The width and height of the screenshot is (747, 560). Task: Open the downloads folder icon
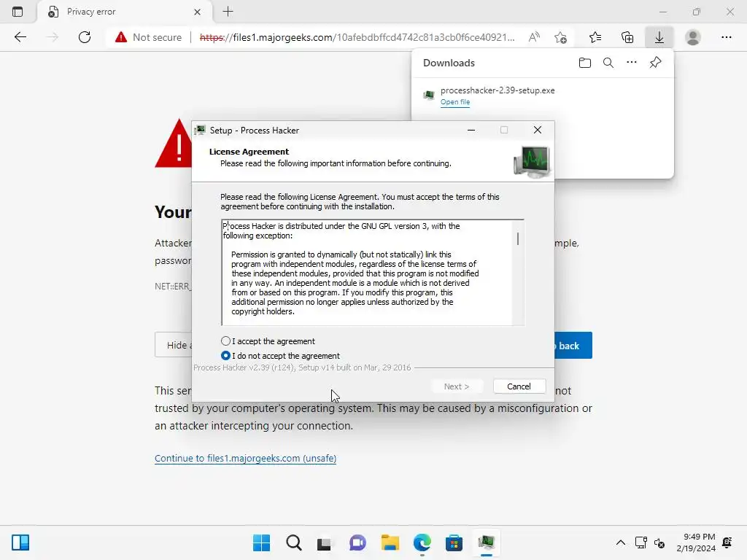click(x=584, y=63)
